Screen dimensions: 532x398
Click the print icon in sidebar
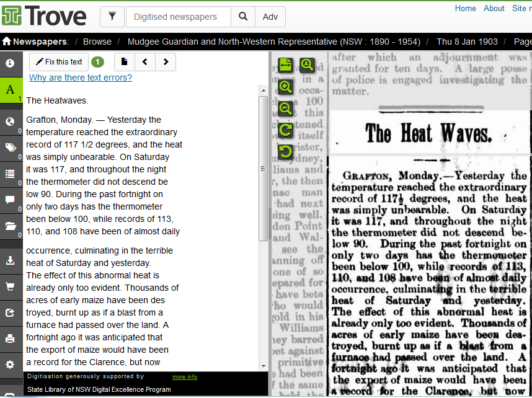pyautogui.click(x=11, y=338)
